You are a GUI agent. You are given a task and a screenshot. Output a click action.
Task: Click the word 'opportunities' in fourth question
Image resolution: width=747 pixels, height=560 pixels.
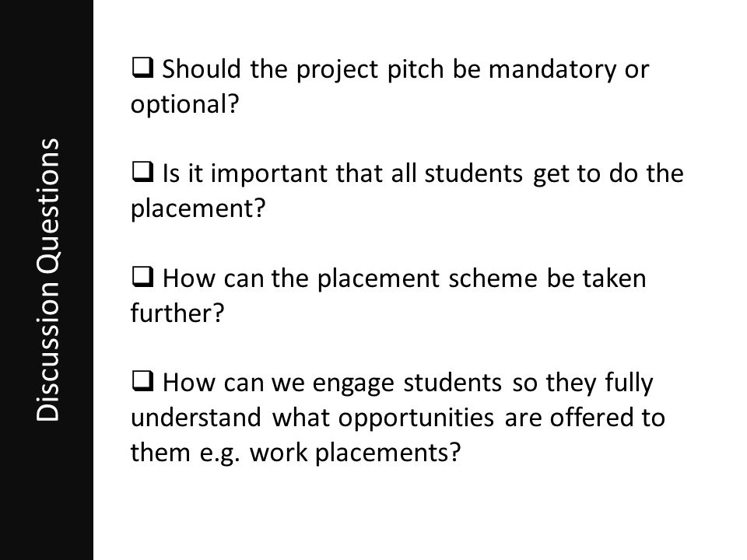point(416,419)
